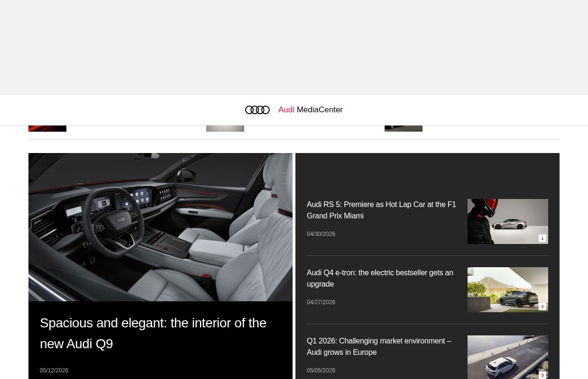Open the RS 5 helmet and car thumbnail

(x=508, y=221)
